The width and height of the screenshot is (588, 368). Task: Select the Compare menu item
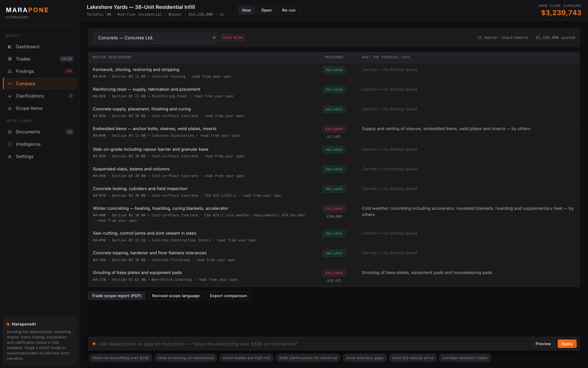pos(40,83)
